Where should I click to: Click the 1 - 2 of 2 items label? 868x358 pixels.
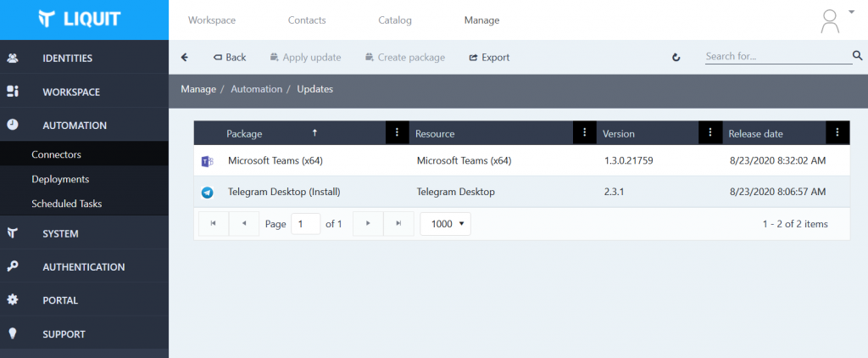(795, 224)
